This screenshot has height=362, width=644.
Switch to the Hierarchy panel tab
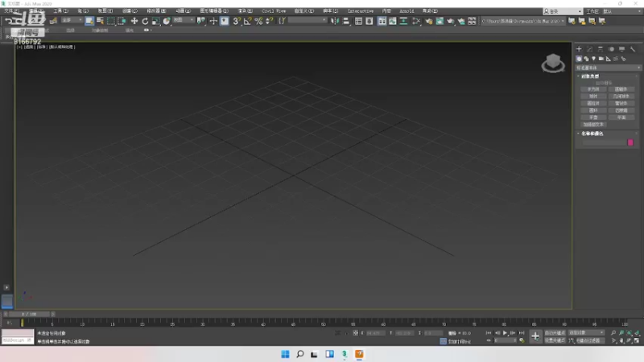click(x=601, y=49)
